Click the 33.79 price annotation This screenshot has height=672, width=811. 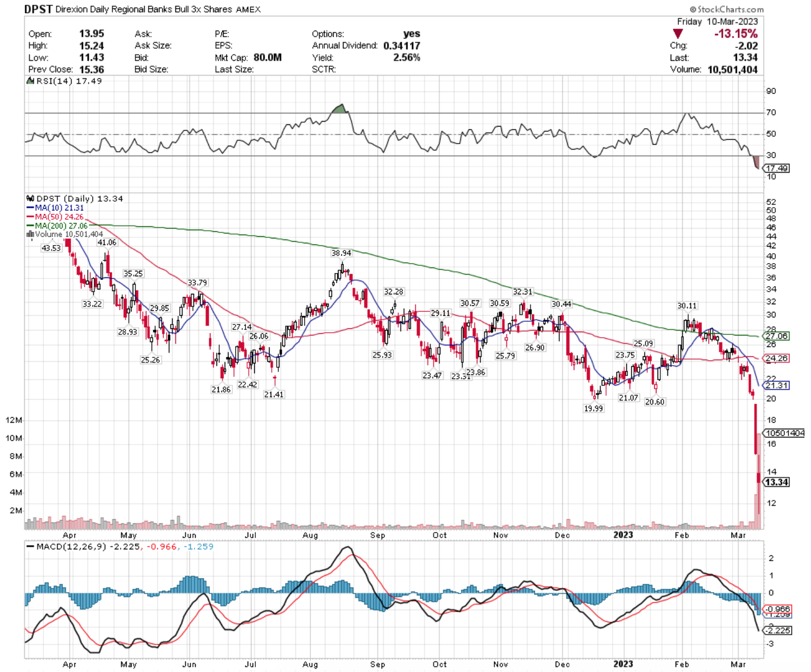tap(197, 283)
